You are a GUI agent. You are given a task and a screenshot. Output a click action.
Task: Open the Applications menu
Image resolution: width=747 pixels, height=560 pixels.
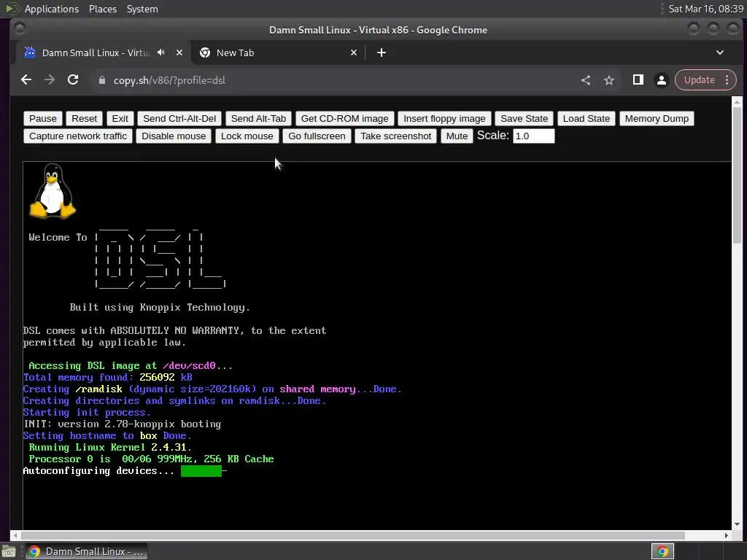click(x=52, y=9)
